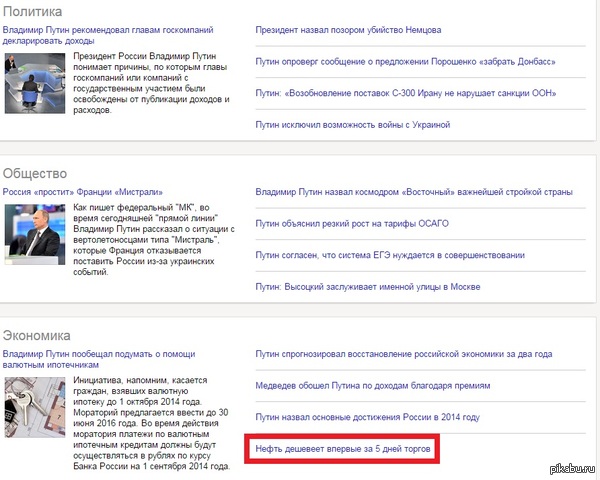
Task: Open the С-300 Ирану sanctions article
Action: pos(406,93)
